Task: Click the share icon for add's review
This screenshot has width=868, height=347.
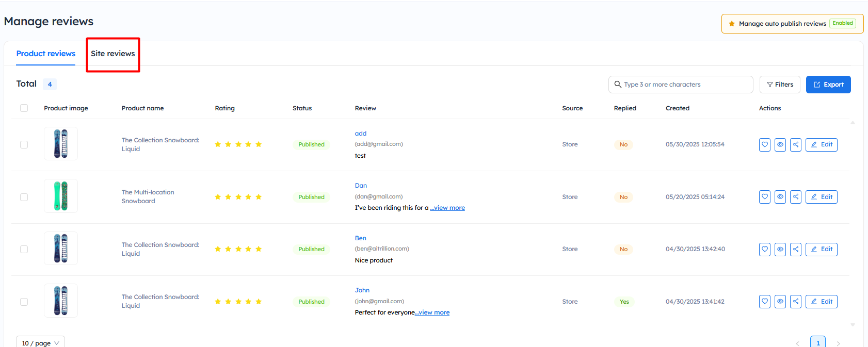Action: coord(796,145)
